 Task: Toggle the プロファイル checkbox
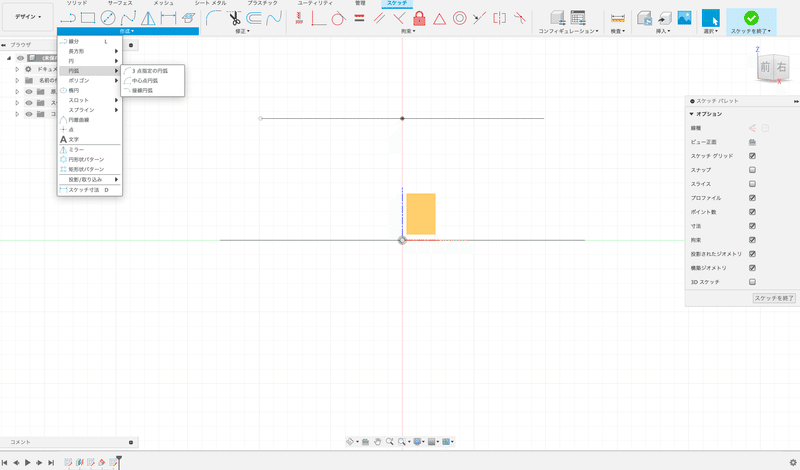click(752, 197)
